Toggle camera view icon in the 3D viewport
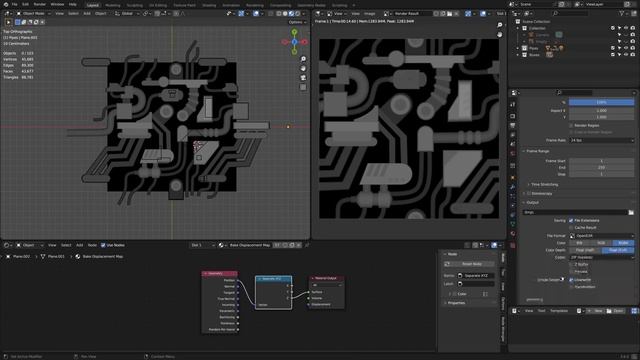 [303, 78]
